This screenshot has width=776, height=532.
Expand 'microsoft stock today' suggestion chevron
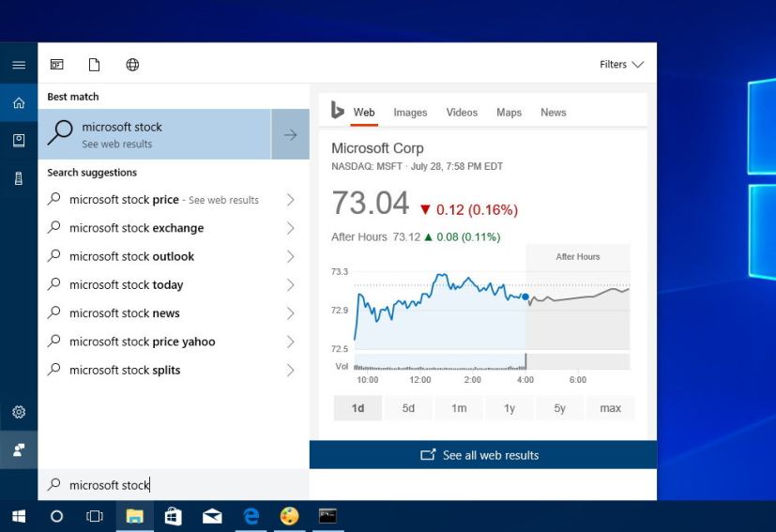[x=291, y=284]
